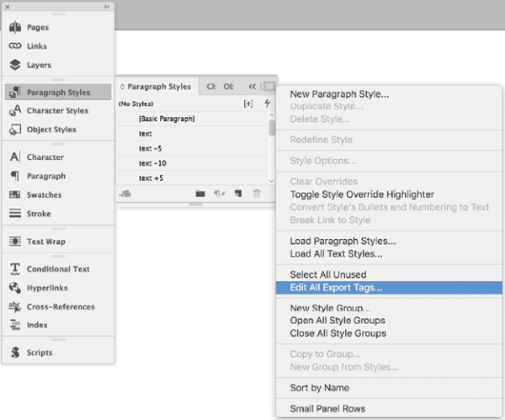
Task: Click the Create New Style icon
Action: 238,194
